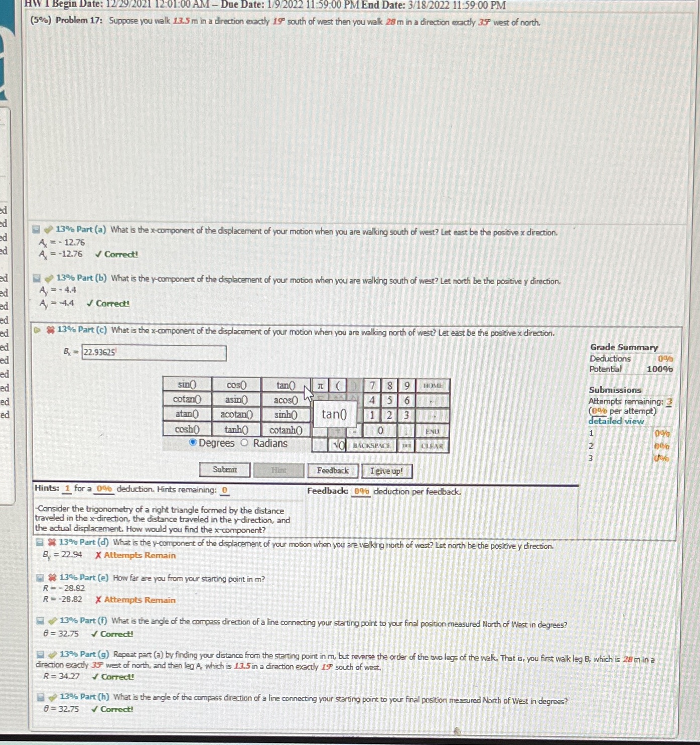Image resolution: width=700 pixels, height=745 pixels.
Task: Click digit 2 on the keypad
Action: tap(389, 416)
